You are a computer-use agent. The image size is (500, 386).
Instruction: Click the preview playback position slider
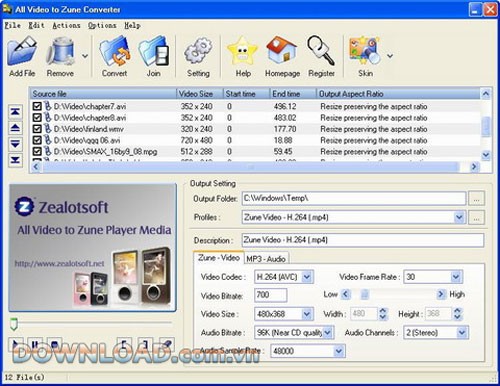coord(14,324)
